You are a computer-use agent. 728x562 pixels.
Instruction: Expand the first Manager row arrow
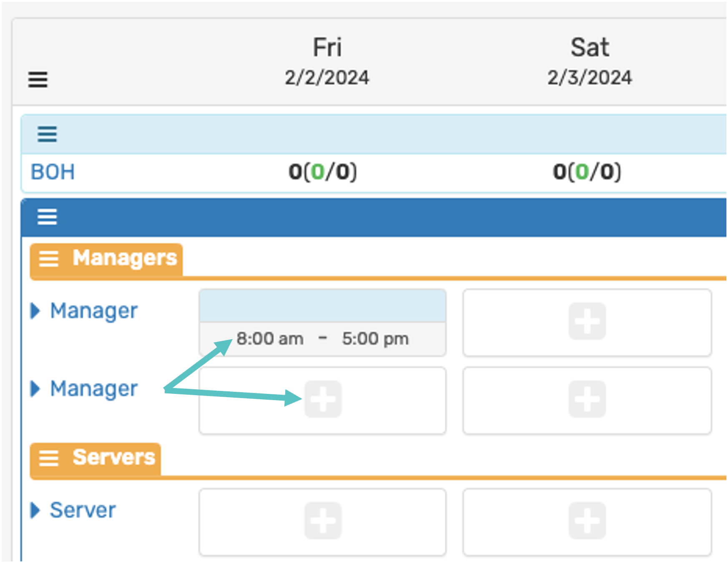coord(35,311)
